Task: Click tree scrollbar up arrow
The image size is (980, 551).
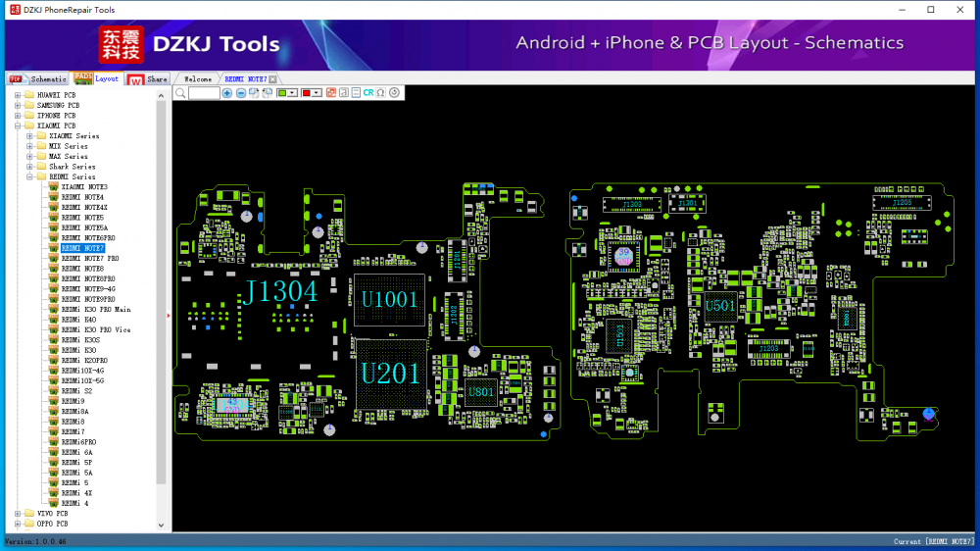Action: coord(162,96)
